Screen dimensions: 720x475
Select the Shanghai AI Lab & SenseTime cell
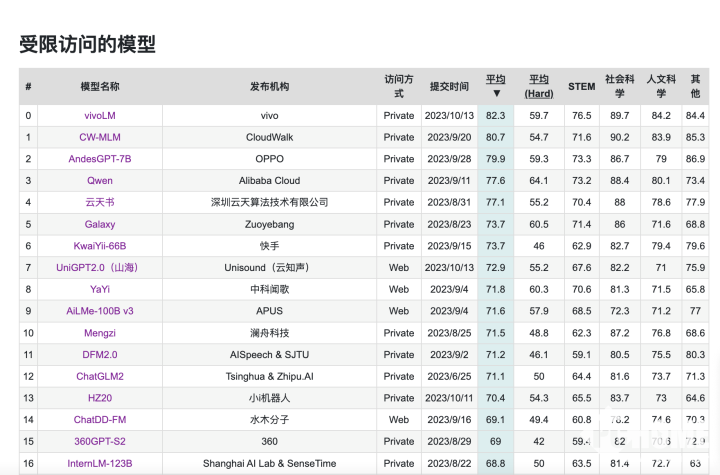click(270, 464)
